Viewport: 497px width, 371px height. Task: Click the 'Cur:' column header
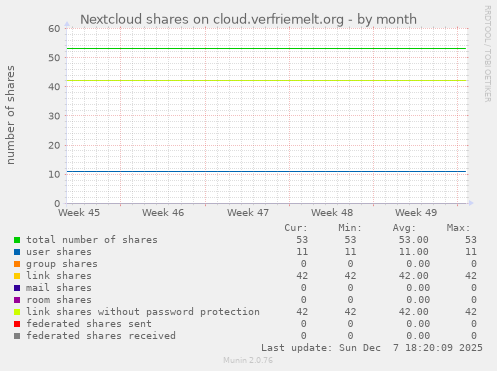pos(296,228)
